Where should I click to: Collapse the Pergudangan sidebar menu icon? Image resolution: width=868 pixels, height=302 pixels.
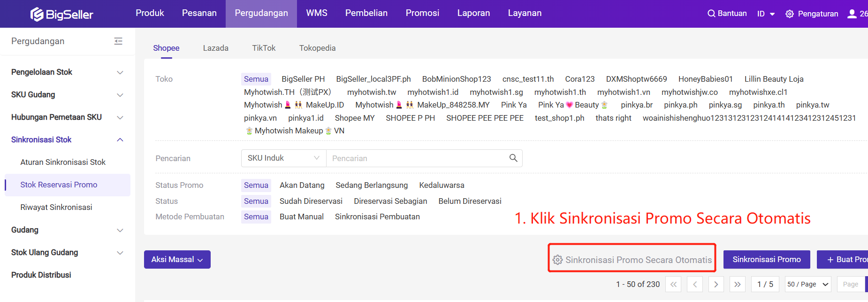[118, 41]
